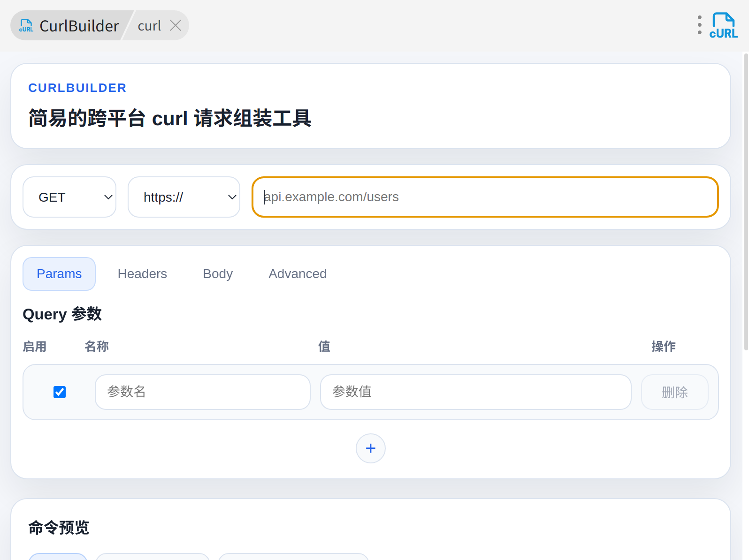Click the CurlBuilder icon in the title tab
The width and height of the screenshot is (749, 560).
tap(26, 26)
